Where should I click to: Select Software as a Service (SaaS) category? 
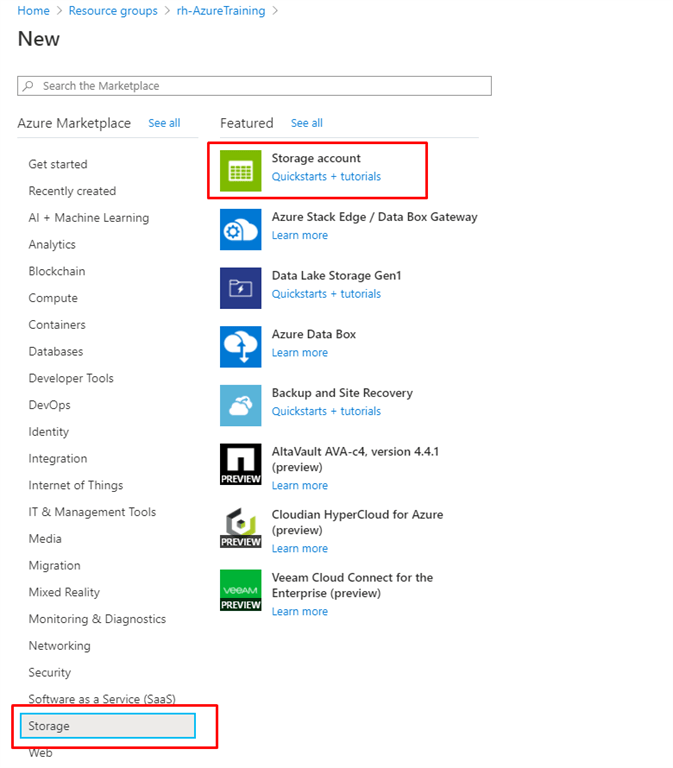[102, 699]
